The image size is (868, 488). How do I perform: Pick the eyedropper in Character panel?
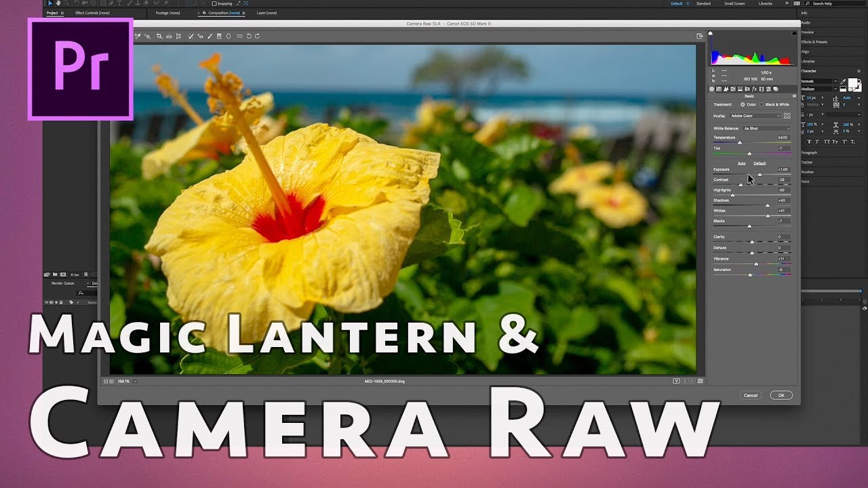[843, 81]
